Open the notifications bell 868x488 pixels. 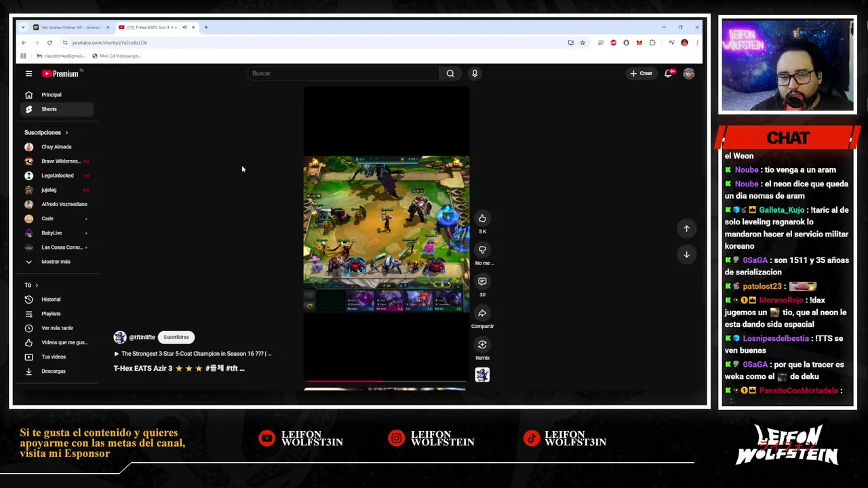pyautogui.click(x=669, y=73)
